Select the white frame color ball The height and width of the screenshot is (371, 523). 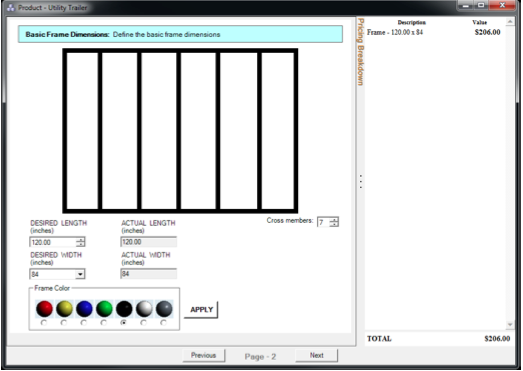click(x=144, y=309)
